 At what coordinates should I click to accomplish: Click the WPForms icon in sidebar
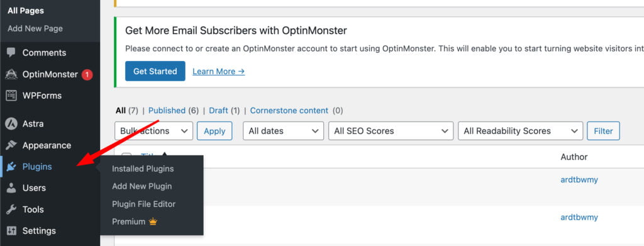click(x=11, y=96)
